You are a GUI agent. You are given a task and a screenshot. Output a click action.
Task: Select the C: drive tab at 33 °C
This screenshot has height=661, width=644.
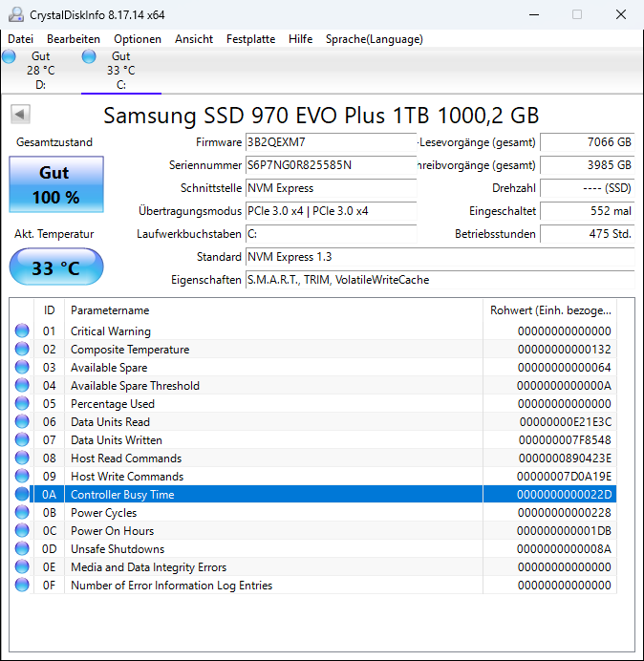point(121,71)
